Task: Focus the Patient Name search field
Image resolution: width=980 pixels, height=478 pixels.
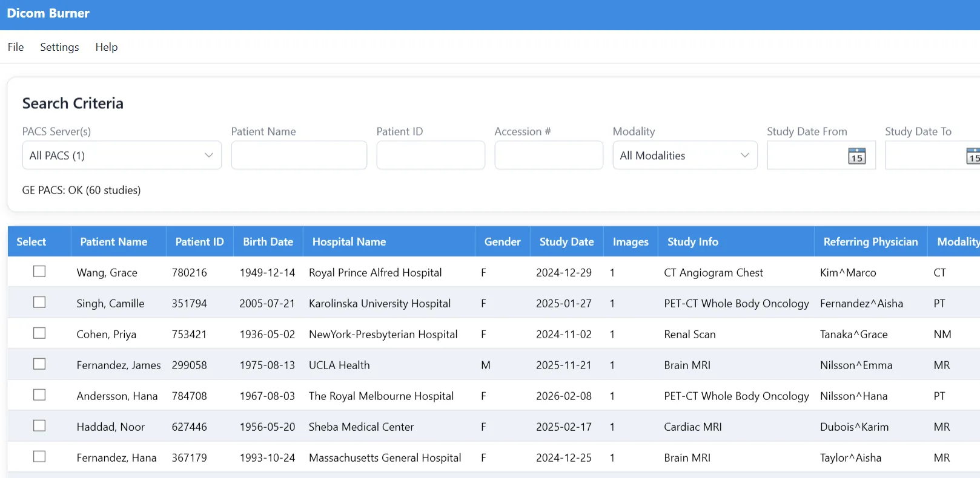Action: point(299,156)
